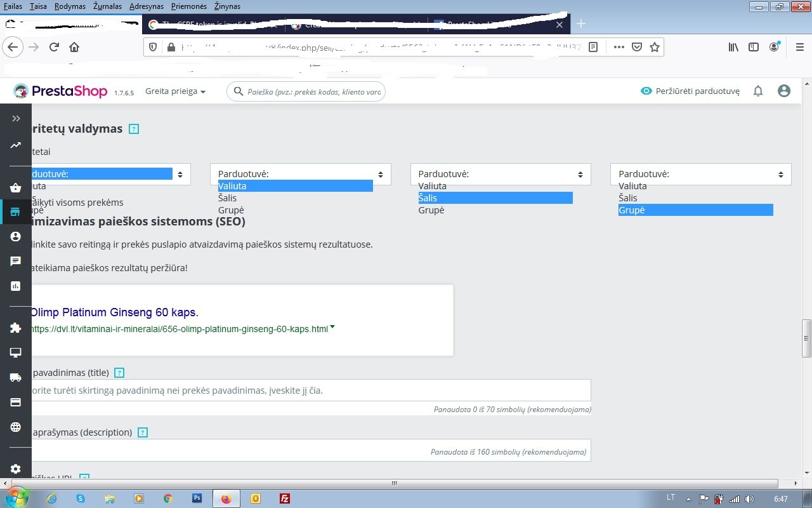812x508 pixels.
Task: Open the second Parduotuvė priority dropdown
Action: coord(301,174)
